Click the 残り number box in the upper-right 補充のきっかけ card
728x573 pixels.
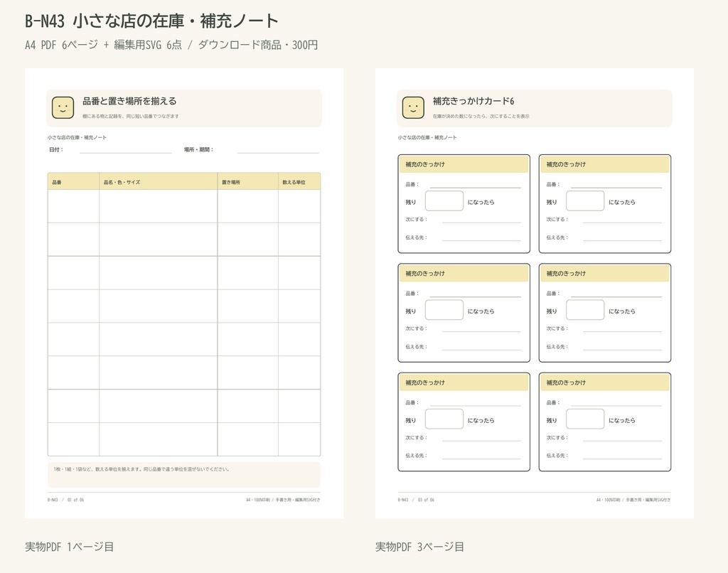click(585, 200)
